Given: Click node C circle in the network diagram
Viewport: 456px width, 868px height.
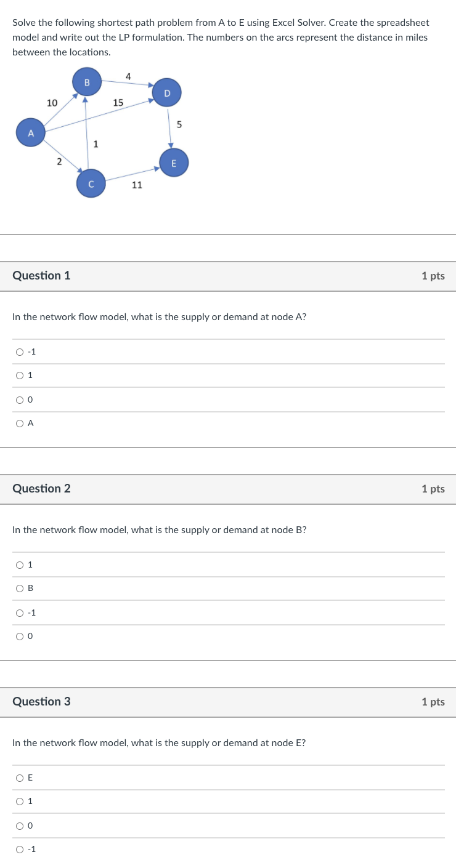Looking at the screenshot, I should (x=91, y=183).
